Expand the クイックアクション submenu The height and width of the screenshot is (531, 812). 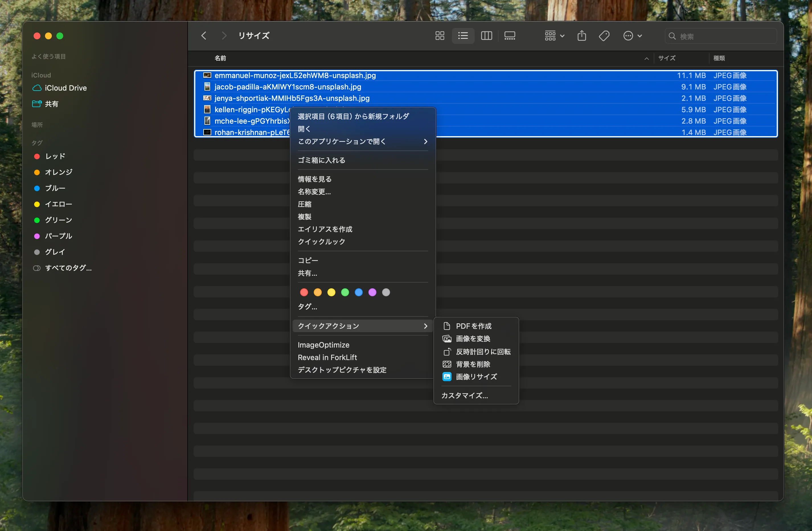click(x=363, y=326)
